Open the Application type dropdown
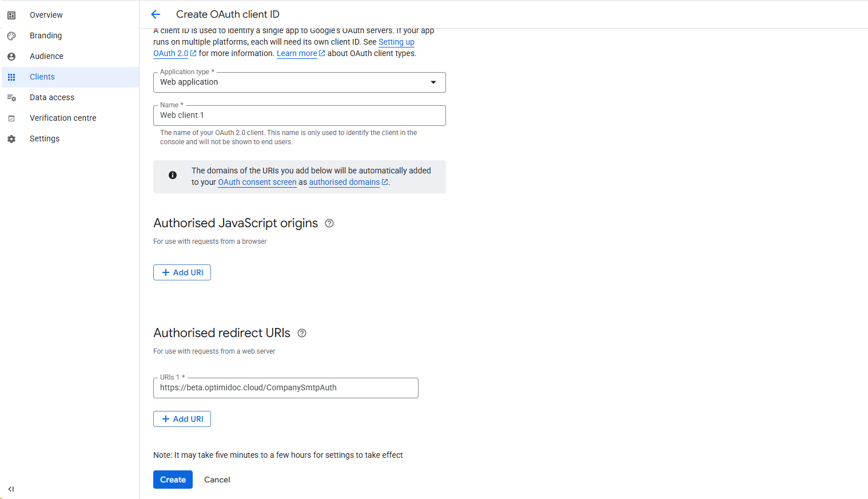This screenshot has width=868, height=499. point(299,82)
